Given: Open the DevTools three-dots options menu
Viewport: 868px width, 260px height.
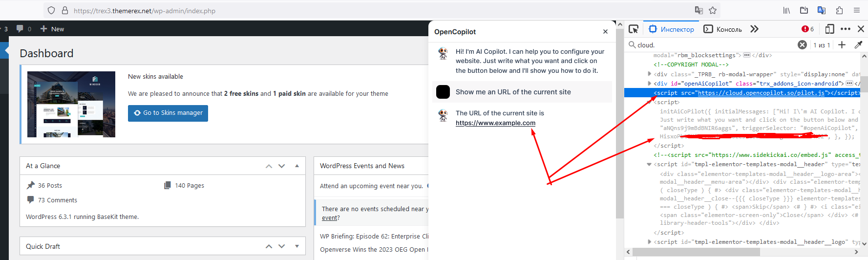Looking at the screenshot, I should (846, 29).
